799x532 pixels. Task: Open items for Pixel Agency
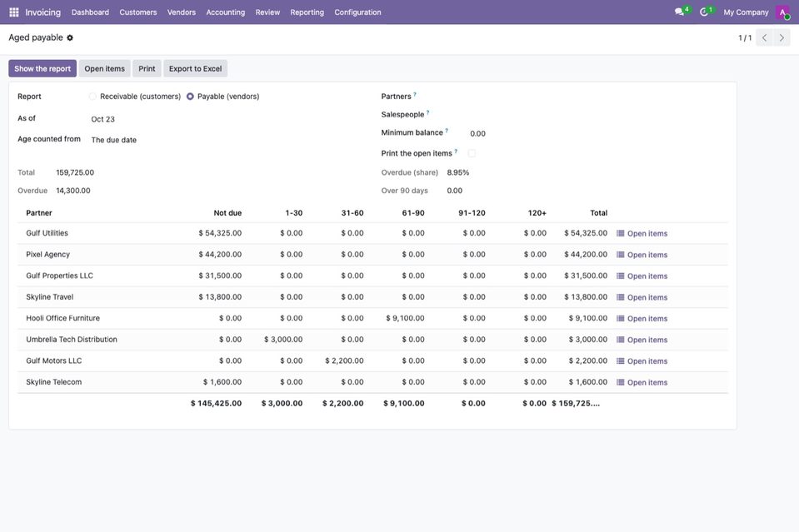click(642, 255)
